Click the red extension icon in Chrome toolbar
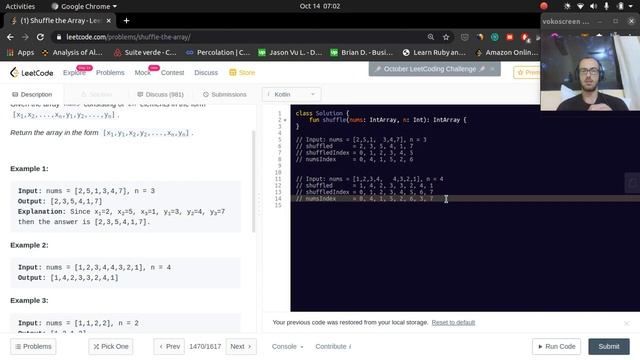Viewport: 640px width, 360px height. pos(509,37)
